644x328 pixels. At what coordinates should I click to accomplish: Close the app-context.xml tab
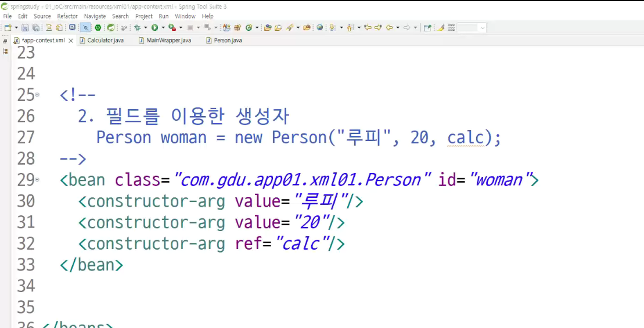click(x=71, y=41)
